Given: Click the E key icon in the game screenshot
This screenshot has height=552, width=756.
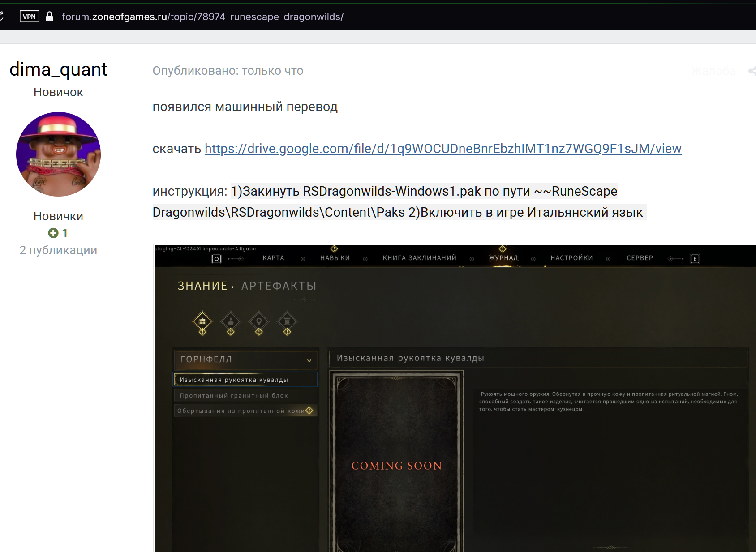Looking at the screenshot, I should (695, 259).
